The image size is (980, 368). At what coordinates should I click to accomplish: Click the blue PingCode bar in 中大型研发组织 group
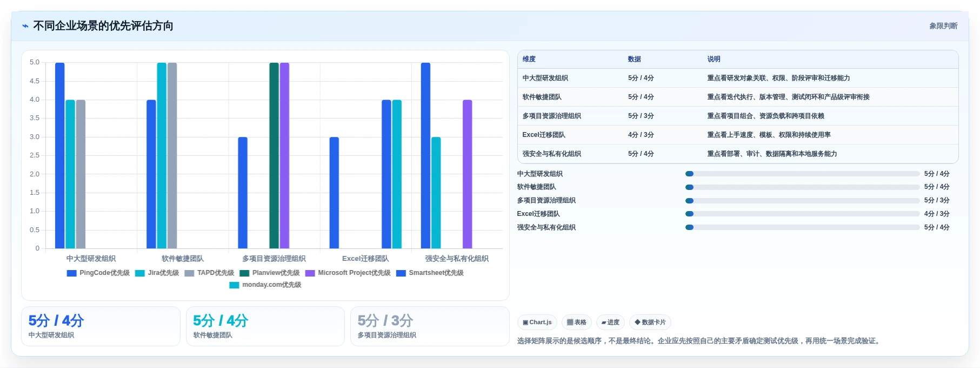[59, 156]
